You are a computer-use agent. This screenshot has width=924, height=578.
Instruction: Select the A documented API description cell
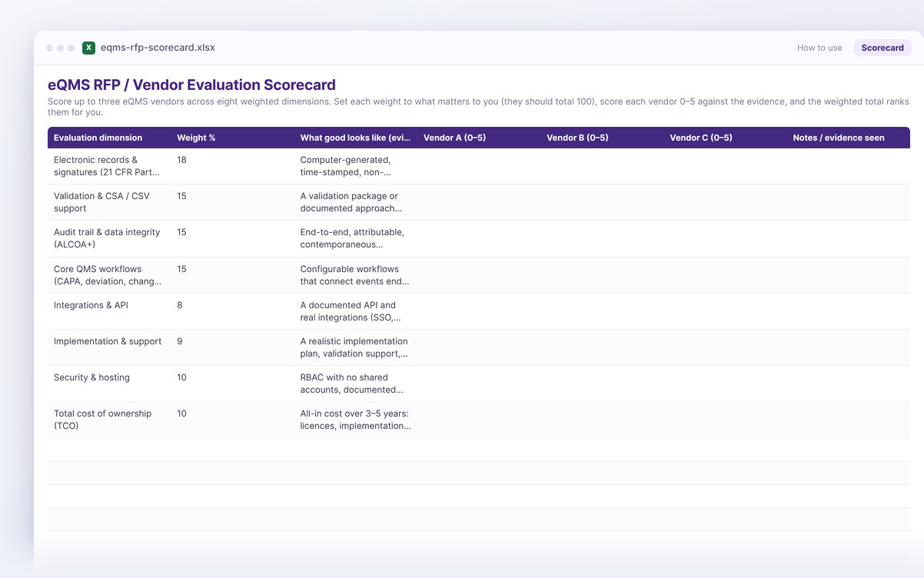pyautogui.click(x=356, y=311)
